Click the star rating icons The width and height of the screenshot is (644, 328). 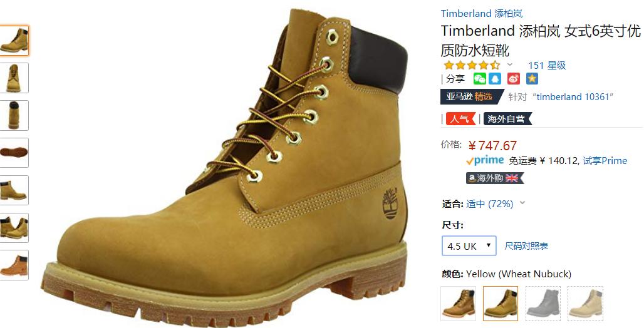pos(472,65)
